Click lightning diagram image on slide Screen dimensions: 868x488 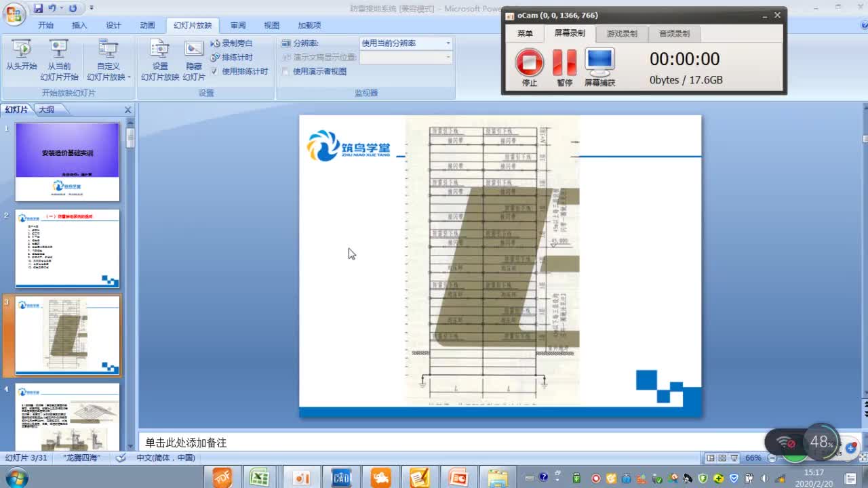(x=492, y=261)
